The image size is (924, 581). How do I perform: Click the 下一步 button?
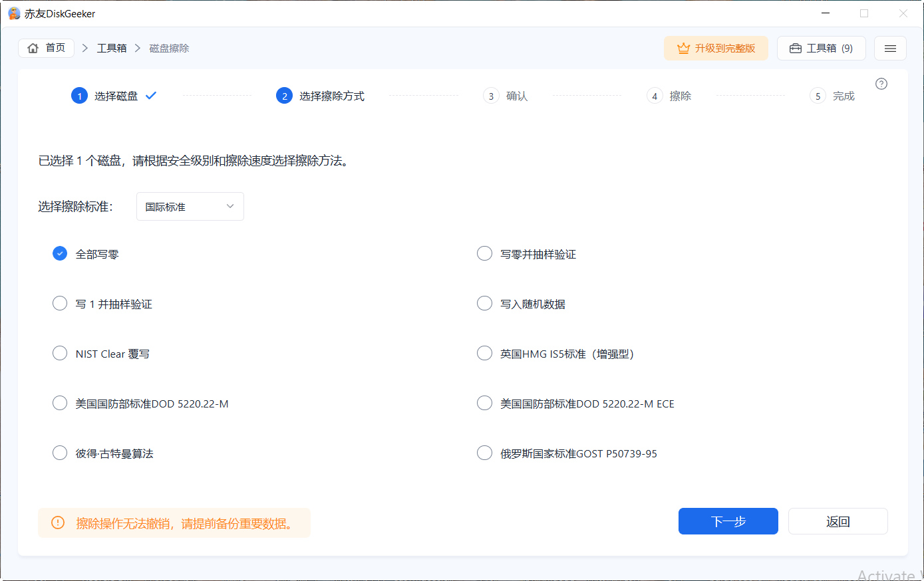point(728,521)
